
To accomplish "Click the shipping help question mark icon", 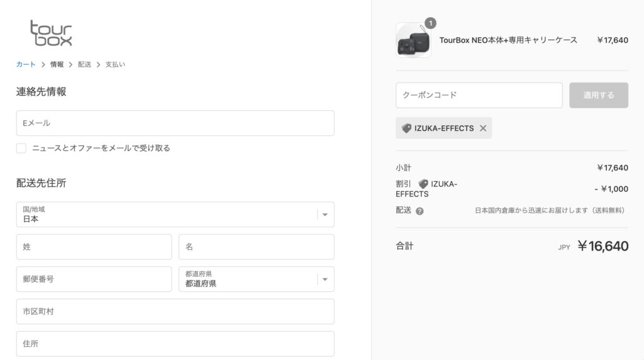I will pyautogui.click(x=419, y=211).
